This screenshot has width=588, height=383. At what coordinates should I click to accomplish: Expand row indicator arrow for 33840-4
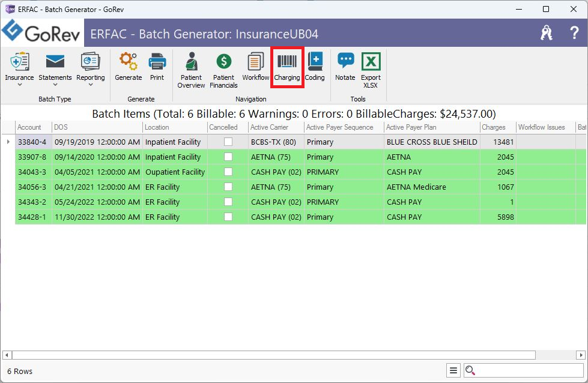pos(8,142)
